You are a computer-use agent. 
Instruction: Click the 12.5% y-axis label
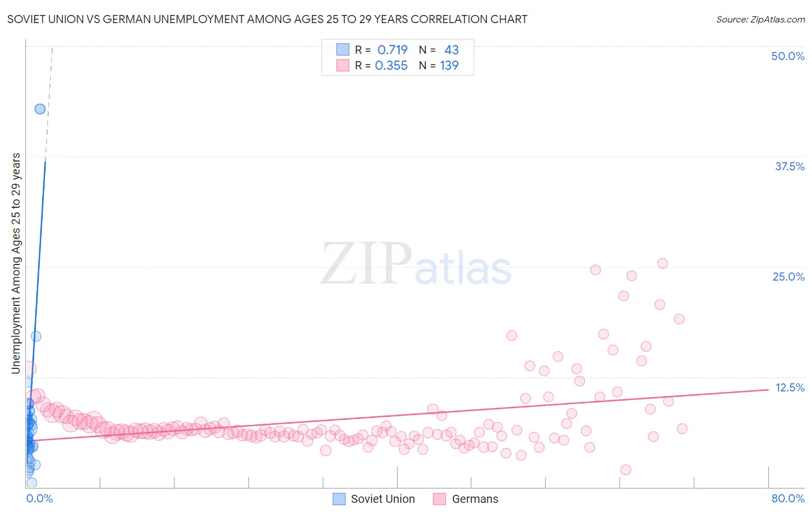(x=789, y=387)
